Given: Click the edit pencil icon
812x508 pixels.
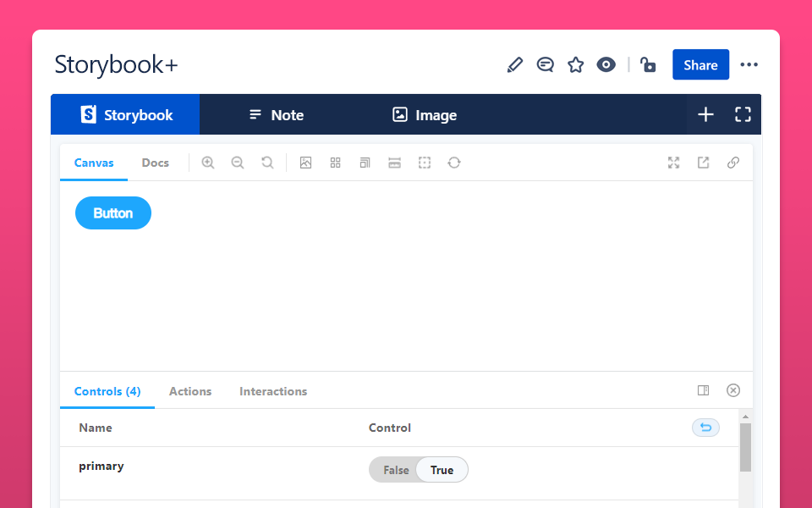Looking at the screenshot, I should (515, 65).
